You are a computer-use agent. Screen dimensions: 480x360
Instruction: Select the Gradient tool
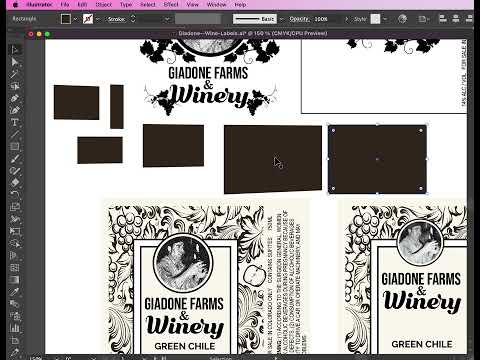coord(15,280)
